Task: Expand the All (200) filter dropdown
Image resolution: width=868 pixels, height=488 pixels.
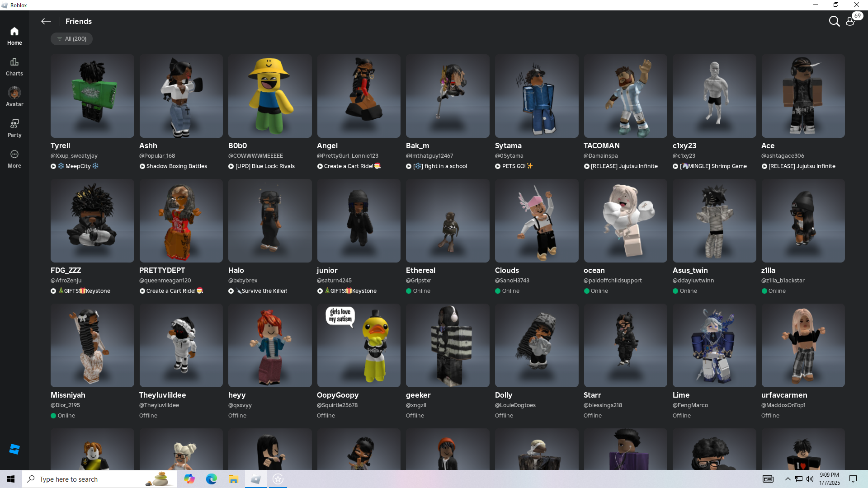Action: click(71, 39)
